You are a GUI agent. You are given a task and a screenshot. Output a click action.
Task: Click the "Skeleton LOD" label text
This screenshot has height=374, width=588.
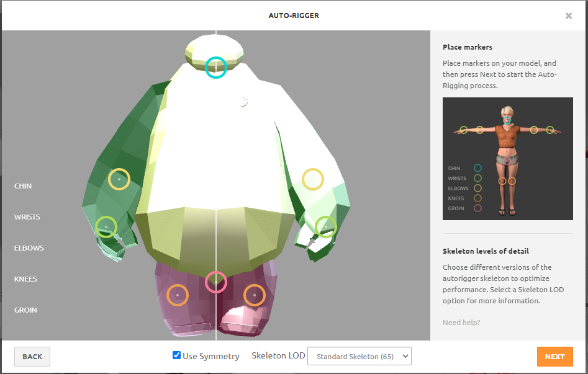coord(278,355)
